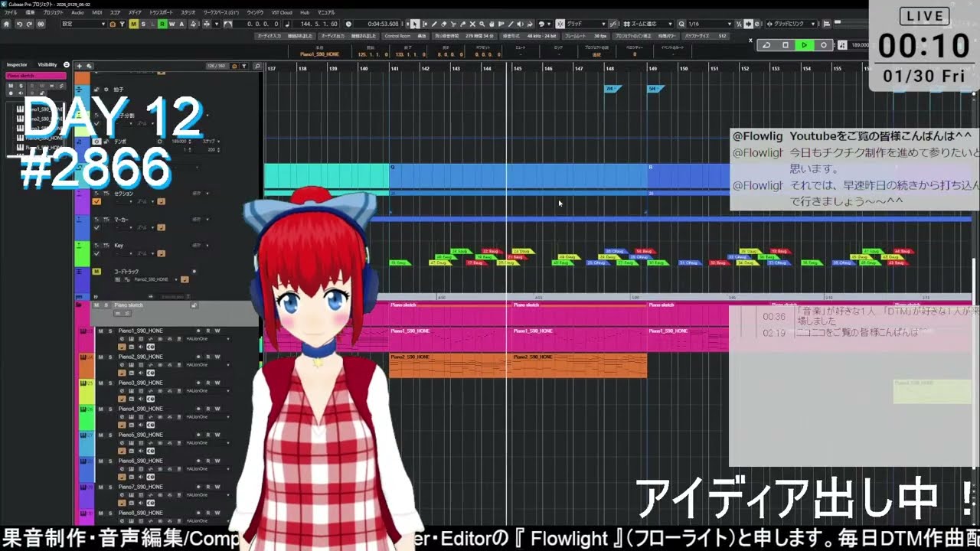Open HALionOne instrument dropdown on Piano1 track
Screen dimensions: 980x551
pyautogui.click(x=207, y=339)
